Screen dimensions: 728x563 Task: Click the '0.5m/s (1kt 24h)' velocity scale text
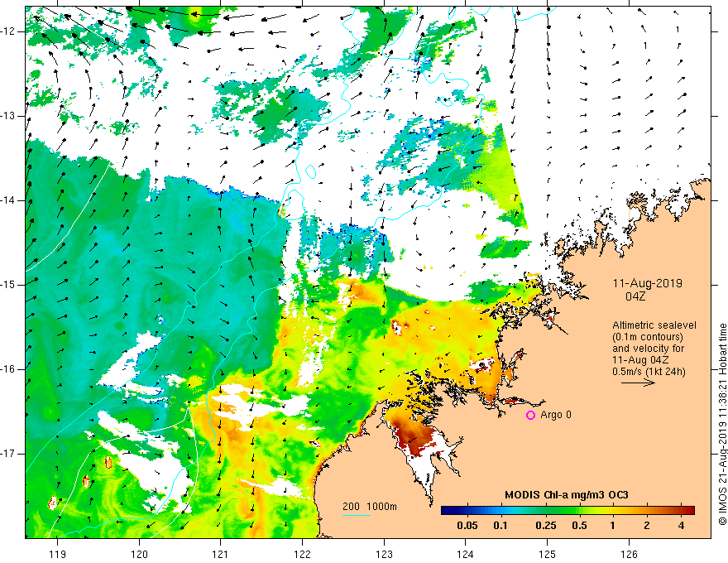click(x=649, y=372)
